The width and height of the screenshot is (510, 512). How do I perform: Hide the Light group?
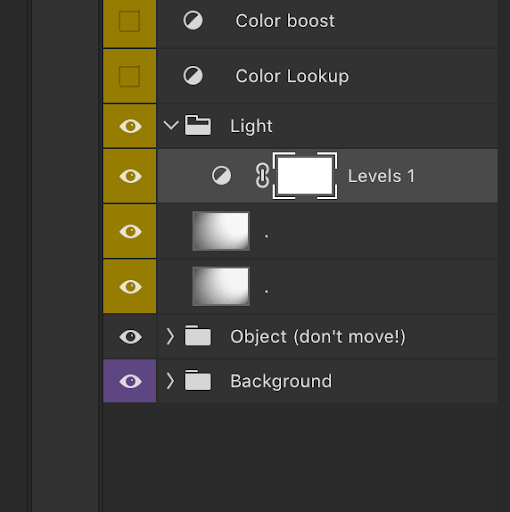[x=130, y=126]
